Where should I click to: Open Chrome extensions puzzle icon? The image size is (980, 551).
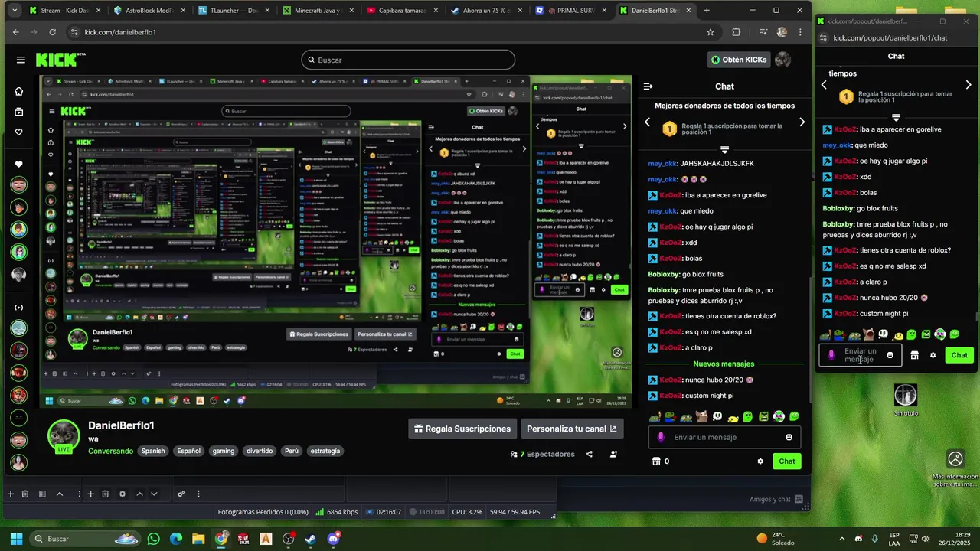[737, 32]
